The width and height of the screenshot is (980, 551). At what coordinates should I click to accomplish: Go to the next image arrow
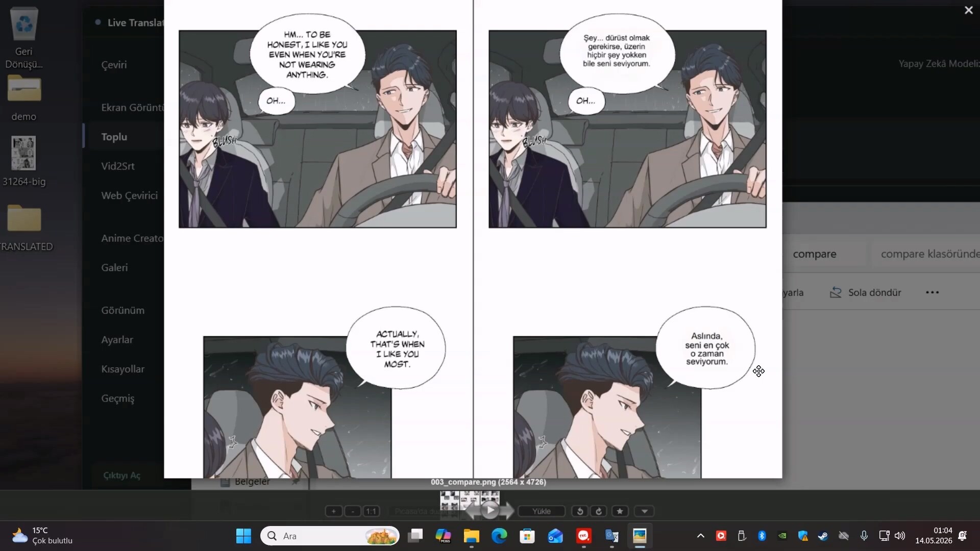pos(507,511)
